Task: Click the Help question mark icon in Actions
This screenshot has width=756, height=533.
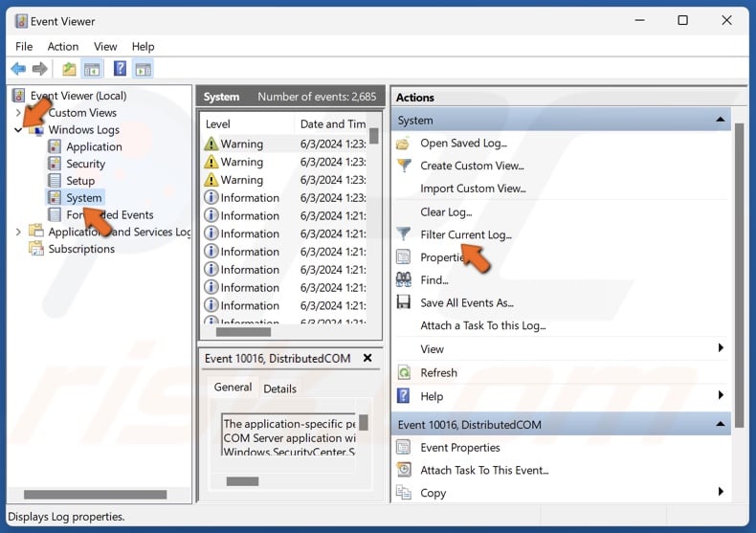Action: pyautogui.click(x=403, y=395)
